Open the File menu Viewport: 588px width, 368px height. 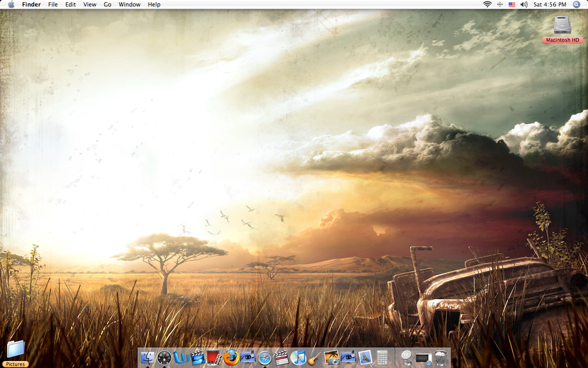53,5
